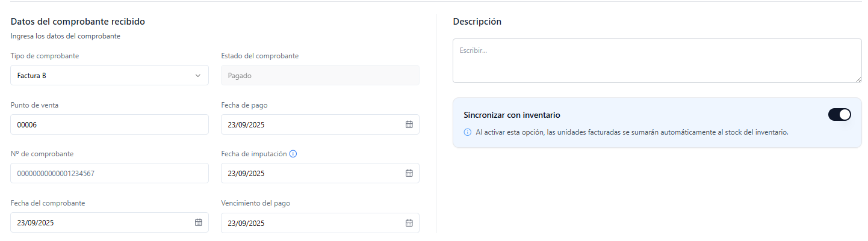The image size is (868, 241).
Task: Click the Tipo de comprobante label
Action: (x=45, y=56)
